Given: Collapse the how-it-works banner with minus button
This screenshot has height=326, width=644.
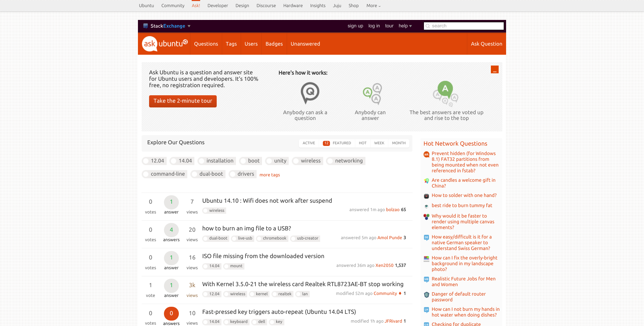Looking at the screenshot, I should click(495, 70).
